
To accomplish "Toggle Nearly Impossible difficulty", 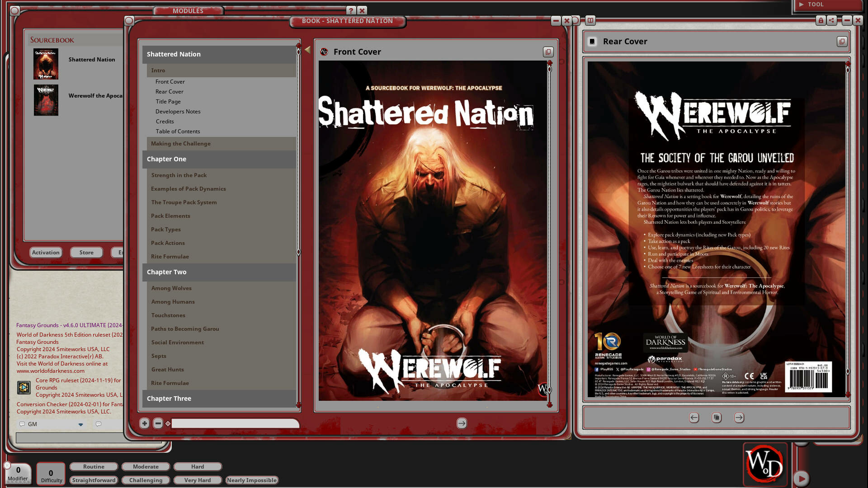I will coord(252,480).
